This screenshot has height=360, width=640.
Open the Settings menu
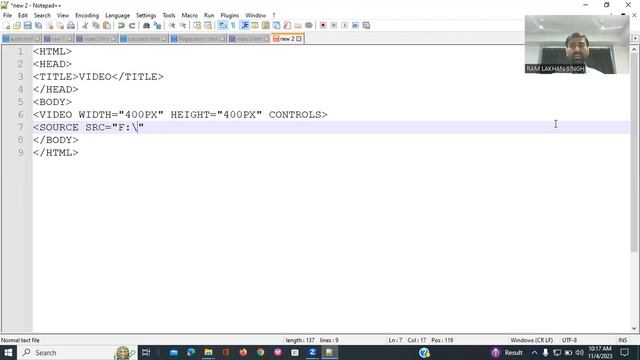(x=146, y=15)
